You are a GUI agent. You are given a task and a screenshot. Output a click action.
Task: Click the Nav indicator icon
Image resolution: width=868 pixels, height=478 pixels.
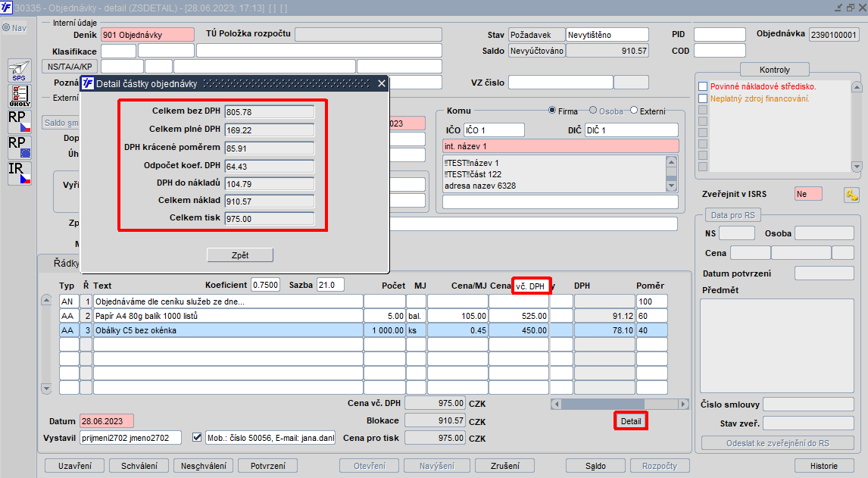click(x=7, y=28)
